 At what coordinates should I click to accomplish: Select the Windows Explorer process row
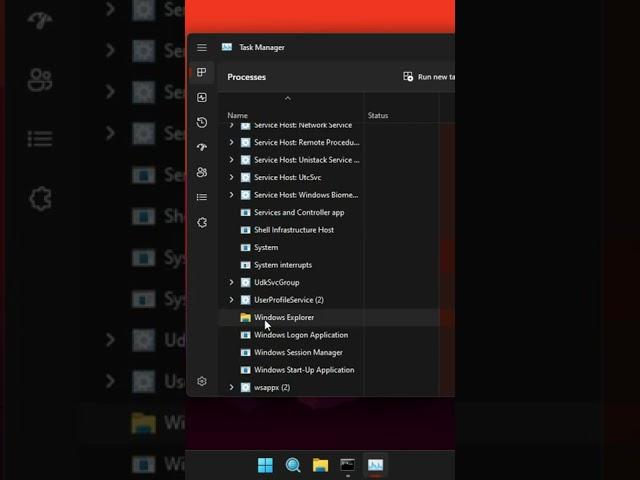329,318
